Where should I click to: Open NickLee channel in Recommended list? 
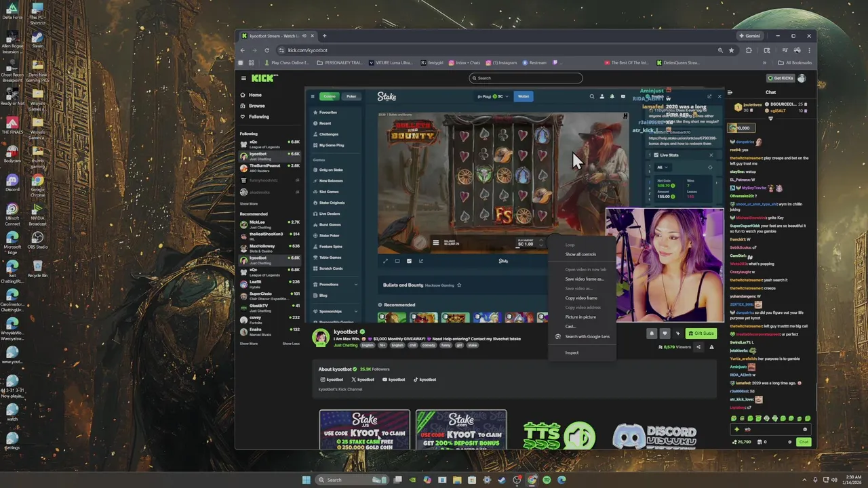pyautogui.click(x=270, y=223)
